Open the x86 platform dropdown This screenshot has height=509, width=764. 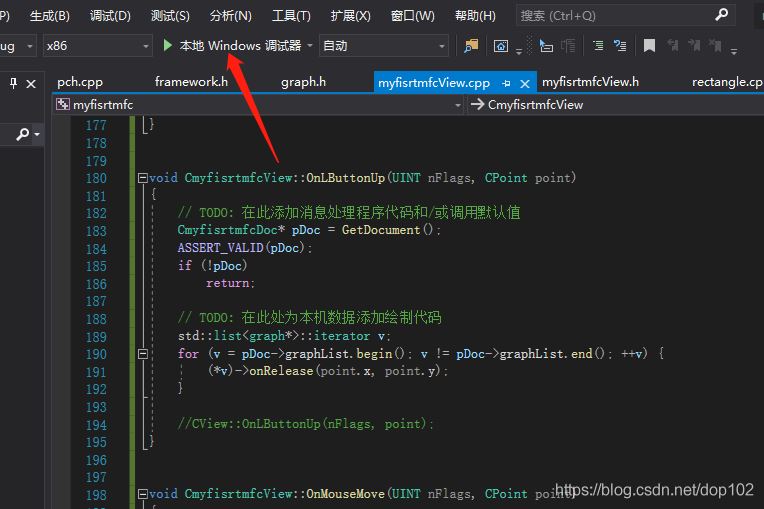tap(97, 46)
